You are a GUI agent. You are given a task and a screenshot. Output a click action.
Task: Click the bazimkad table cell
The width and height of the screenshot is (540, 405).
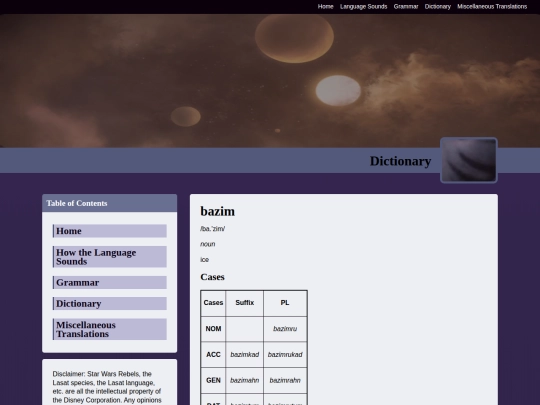click(x=245, y=355)
